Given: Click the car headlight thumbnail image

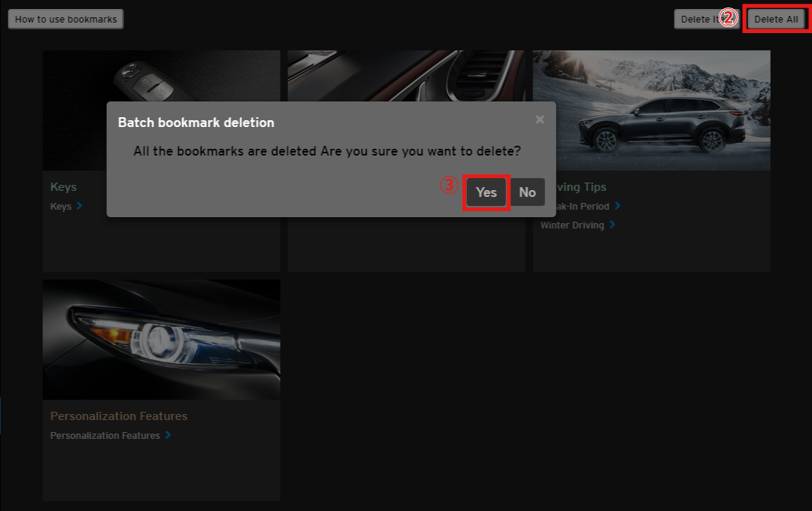Looking at the screenshot, I should pyautogui.click(x=161, y=340).
